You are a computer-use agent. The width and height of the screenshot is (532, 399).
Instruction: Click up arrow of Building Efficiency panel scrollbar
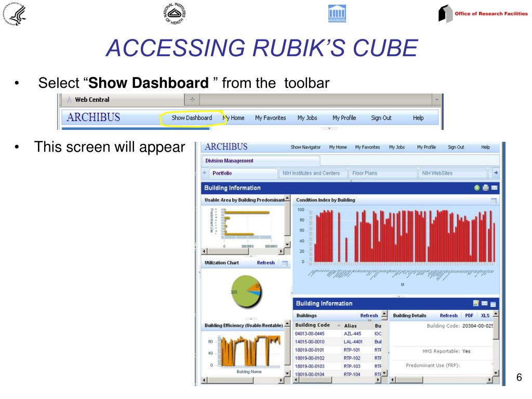coord(287,324)
